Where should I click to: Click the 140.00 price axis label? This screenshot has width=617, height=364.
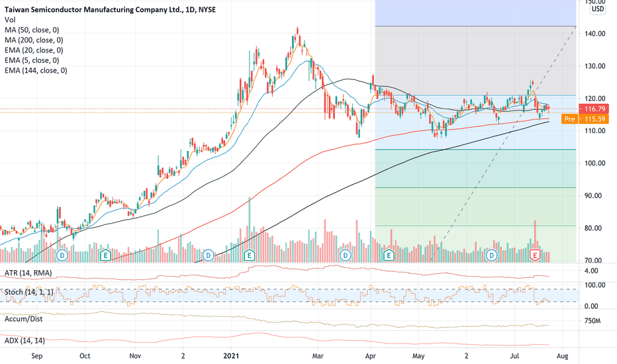(x=595, y=34)
